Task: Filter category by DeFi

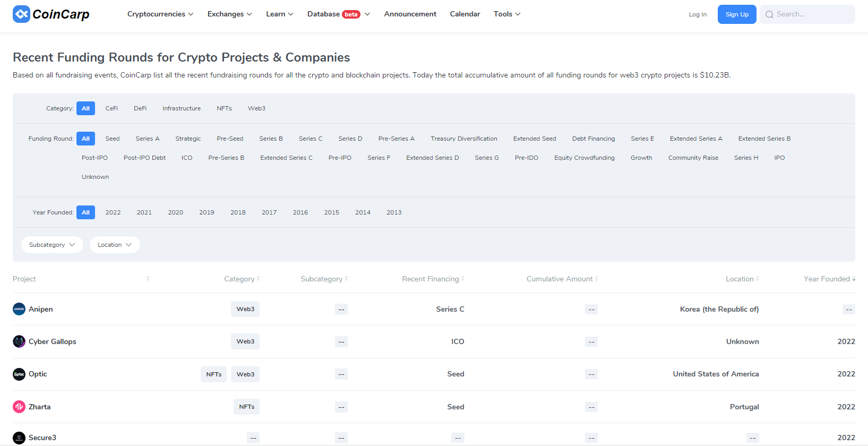Action: tap(140, 108)
